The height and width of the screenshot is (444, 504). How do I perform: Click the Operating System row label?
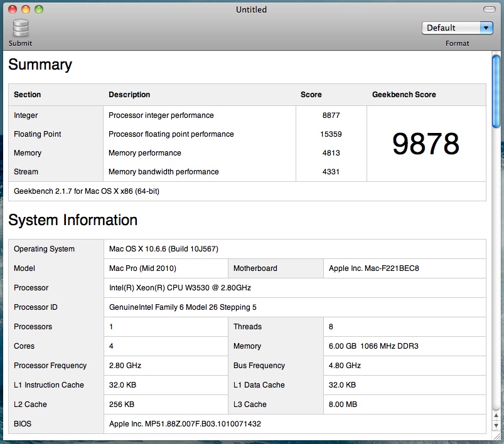coord(44,249)
